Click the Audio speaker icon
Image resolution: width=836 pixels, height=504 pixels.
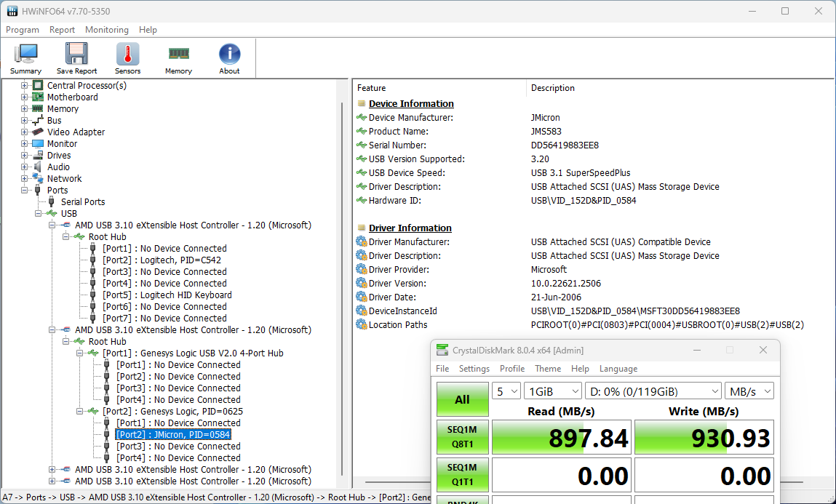click(x=37, y=167)
